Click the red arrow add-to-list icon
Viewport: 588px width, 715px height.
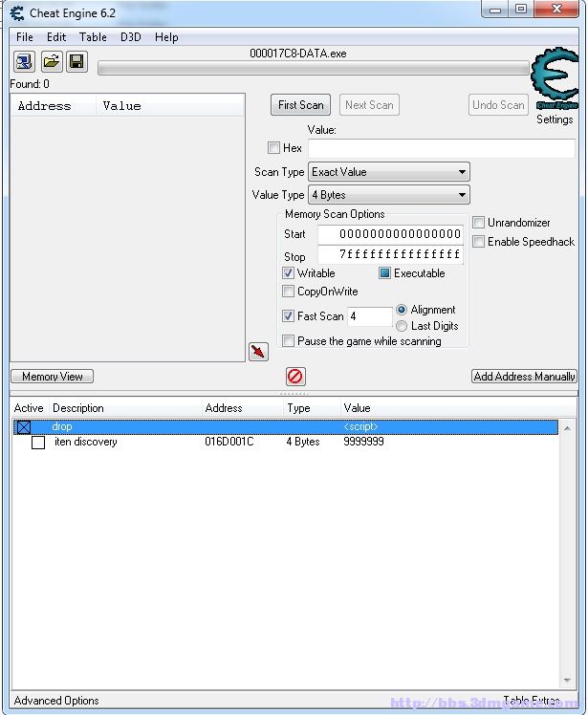[259, 352]
